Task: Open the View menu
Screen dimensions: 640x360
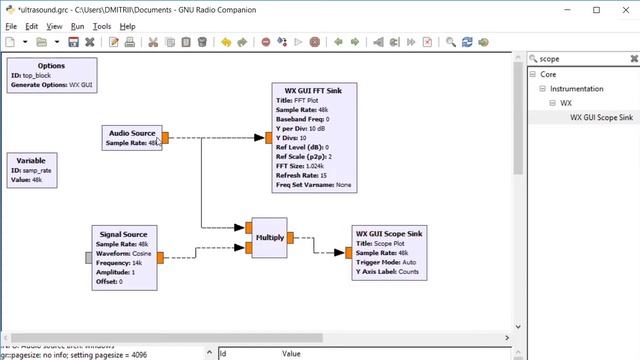Action: [54, 27]
